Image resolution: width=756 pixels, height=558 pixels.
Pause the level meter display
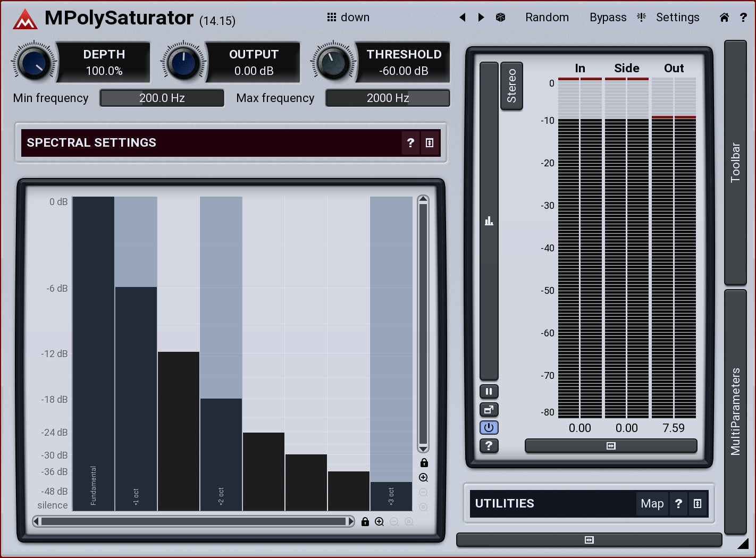tap(489, 392)
